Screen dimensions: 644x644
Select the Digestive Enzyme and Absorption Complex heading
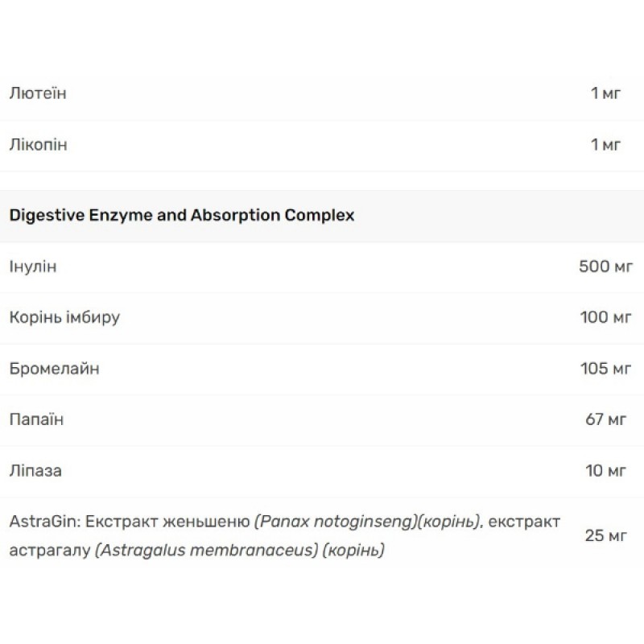(182, 216)
